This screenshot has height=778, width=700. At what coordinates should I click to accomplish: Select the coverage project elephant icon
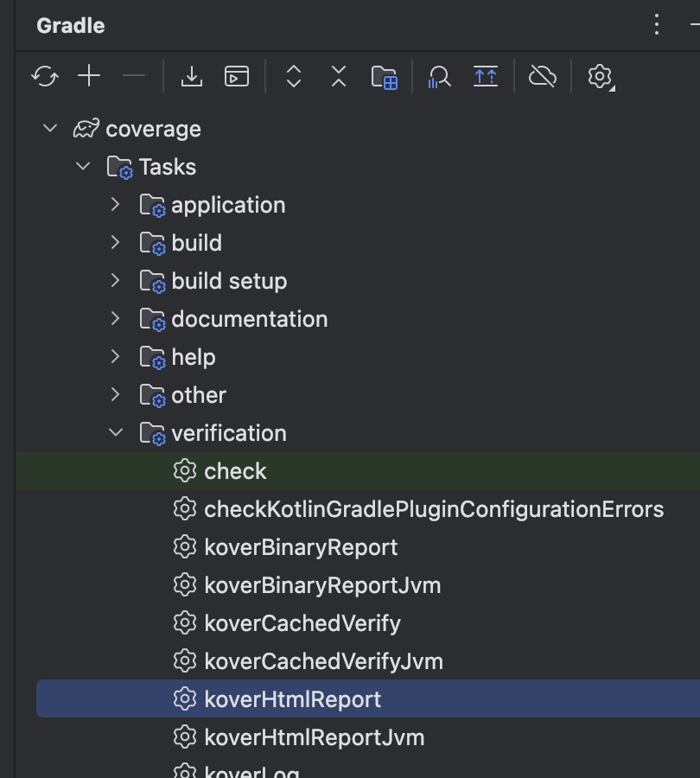click(x=86, y=129)
